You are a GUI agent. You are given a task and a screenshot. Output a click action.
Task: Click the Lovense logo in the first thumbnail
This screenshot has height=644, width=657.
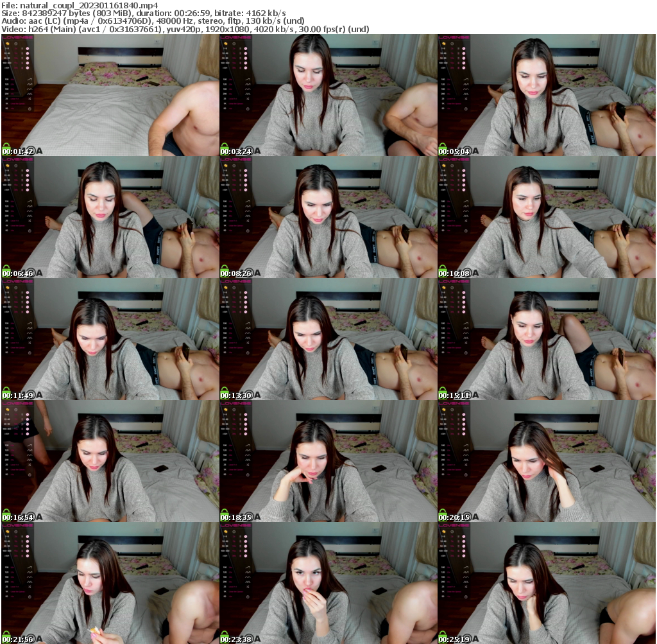18,37
